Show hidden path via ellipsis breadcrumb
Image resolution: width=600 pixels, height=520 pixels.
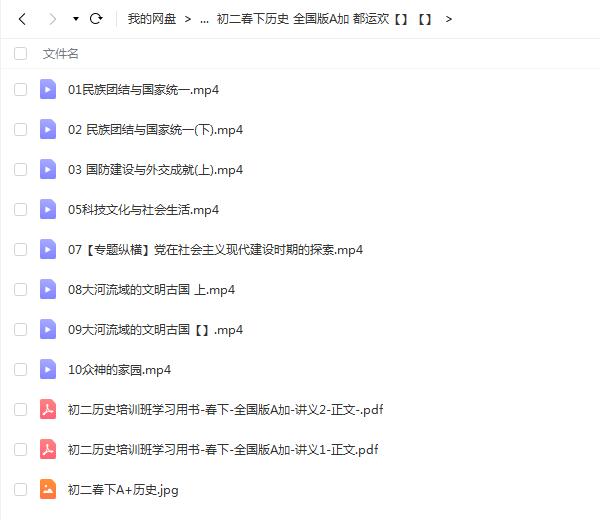pyautogui.click(x=204, y=20)
